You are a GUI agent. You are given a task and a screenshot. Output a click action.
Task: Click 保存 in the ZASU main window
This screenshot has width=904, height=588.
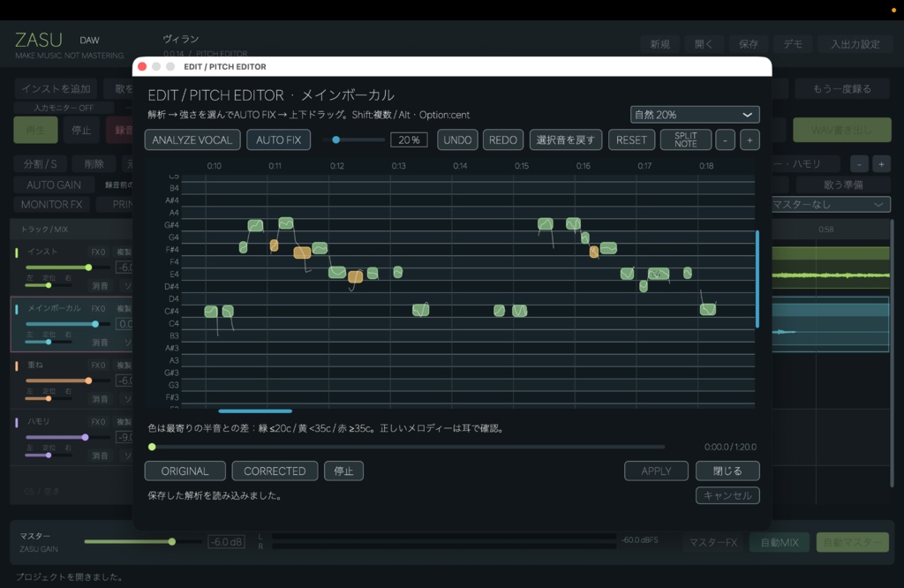point(749,44)
